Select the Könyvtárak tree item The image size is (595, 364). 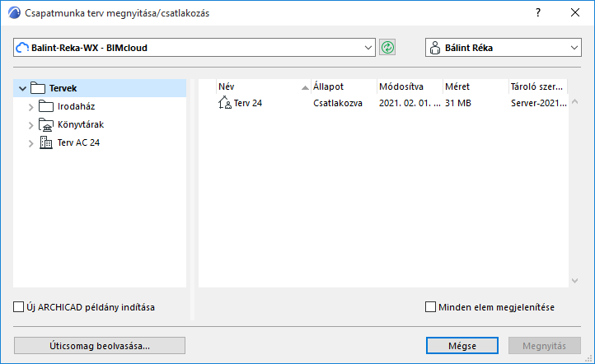click(x=81, y=124)
